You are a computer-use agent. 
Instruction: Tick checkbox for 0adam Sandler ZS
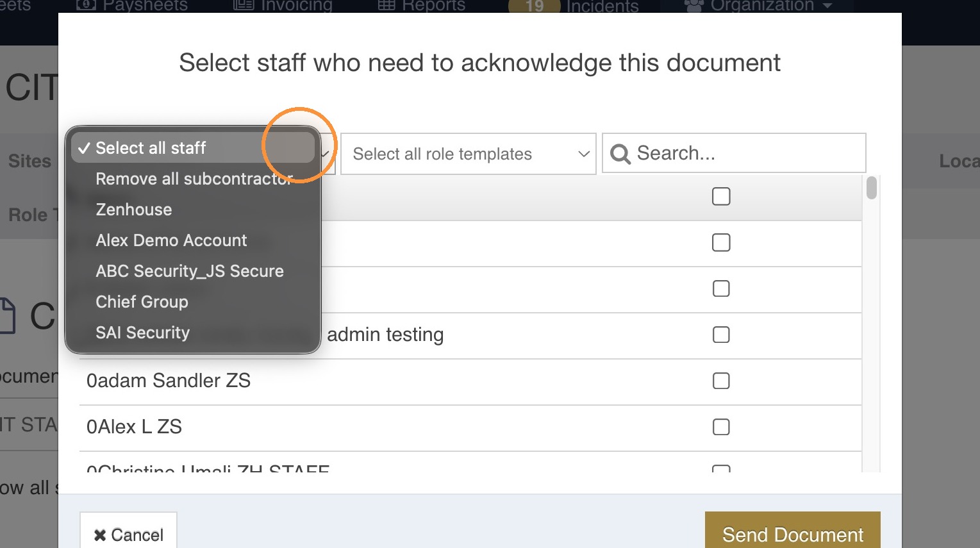coord(721,381)
